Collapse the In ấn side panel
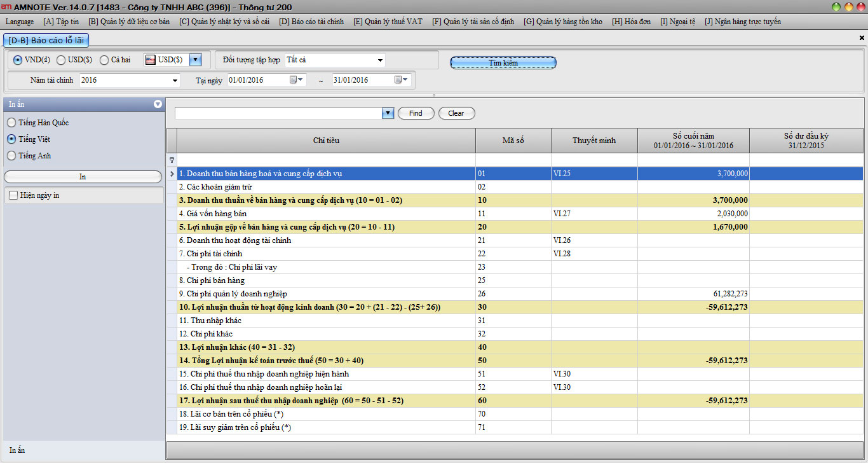Image resolution: width=868 pixels, height=463 pixels. point(158,104)
